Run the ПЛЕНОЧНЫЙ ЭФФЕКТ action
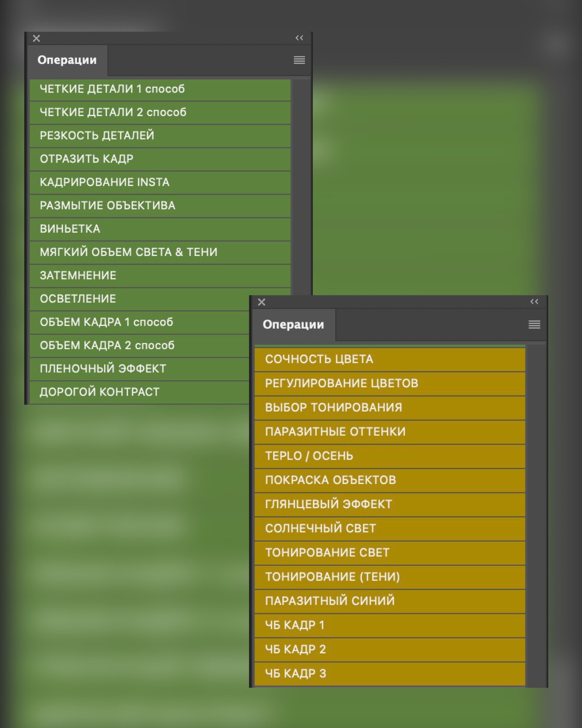The width and height of the screenshot is (582, 728). pos(139,369)
